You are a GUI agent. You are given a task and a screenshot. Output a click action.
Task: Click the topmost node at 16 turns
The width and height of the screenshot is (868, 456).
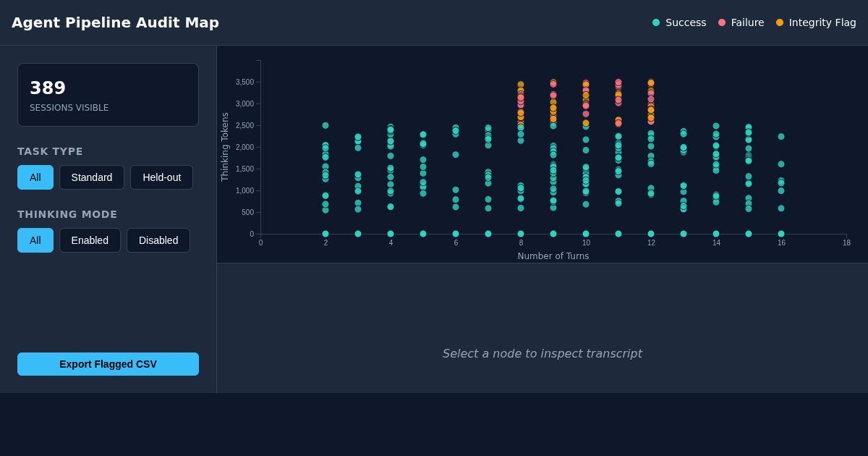(781, 137)
